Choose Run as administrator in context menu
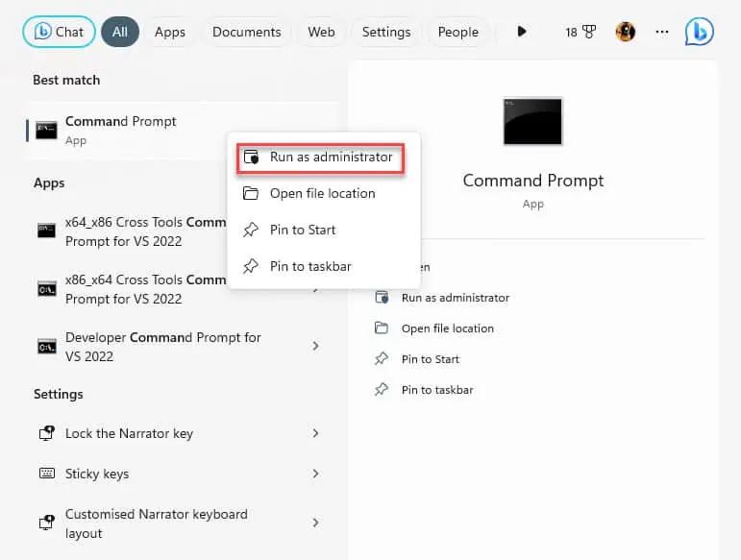741x560 pixels. (321, 158)
